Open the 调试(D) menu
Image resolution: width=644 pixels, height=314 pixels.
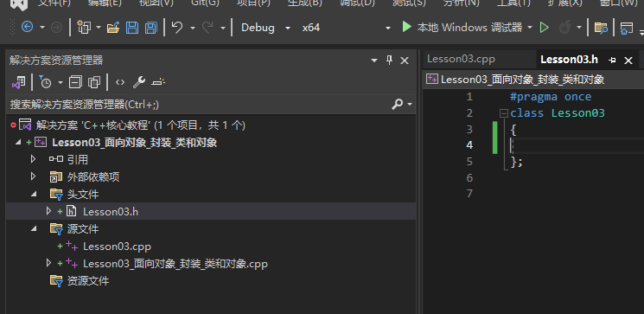357,3
